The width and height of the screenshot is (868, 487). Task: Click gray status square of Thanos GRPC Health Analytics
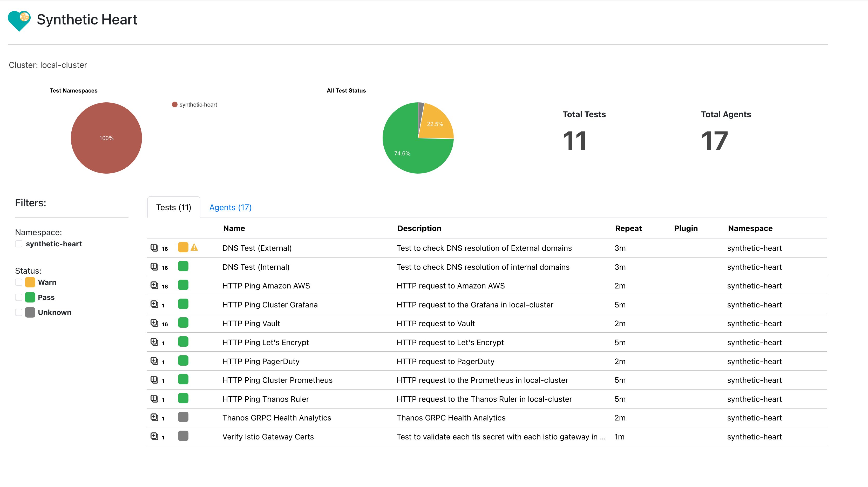[x=183, y=417]
